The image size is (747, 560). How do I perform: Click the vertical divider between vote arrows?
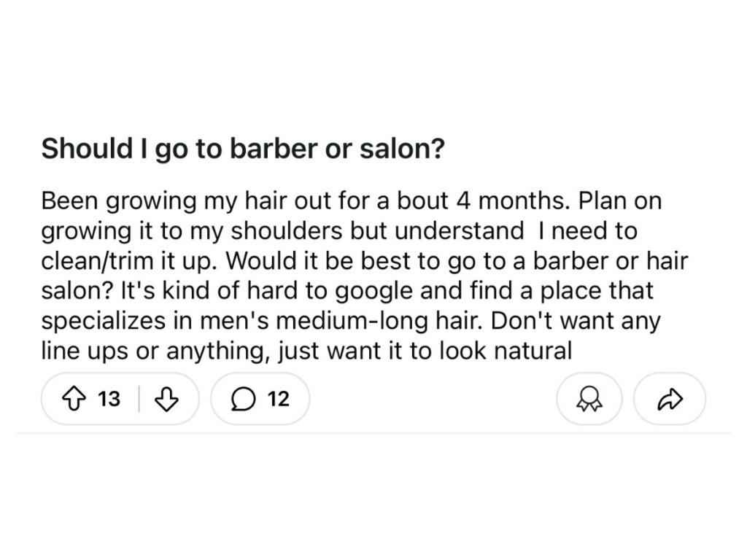[139, 399]
